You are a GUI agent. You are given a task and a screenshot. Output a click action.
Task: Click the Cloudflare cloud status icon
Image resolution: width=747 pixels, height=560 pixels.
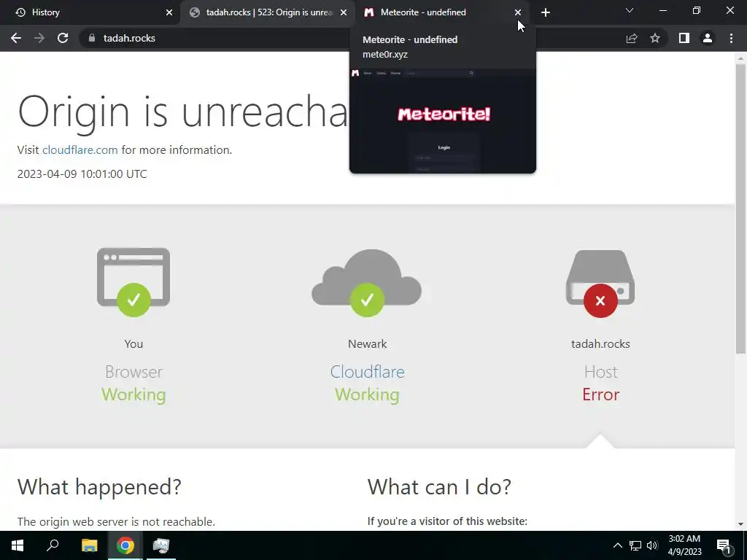coord(367,283)
